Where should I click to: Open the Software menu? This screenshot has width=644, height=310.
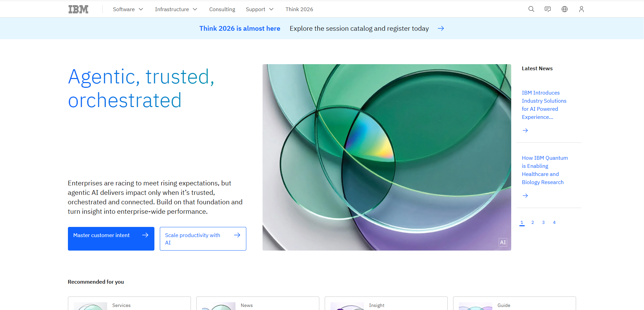[128, 9]
